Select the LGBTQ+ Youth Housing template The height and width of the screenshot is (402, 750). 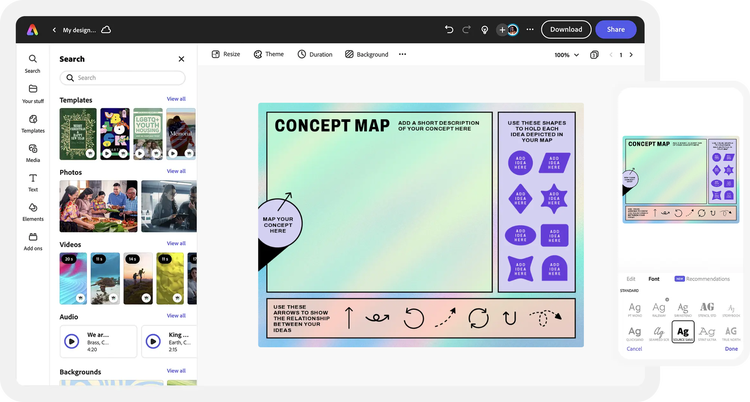click(x=148, y=134)
